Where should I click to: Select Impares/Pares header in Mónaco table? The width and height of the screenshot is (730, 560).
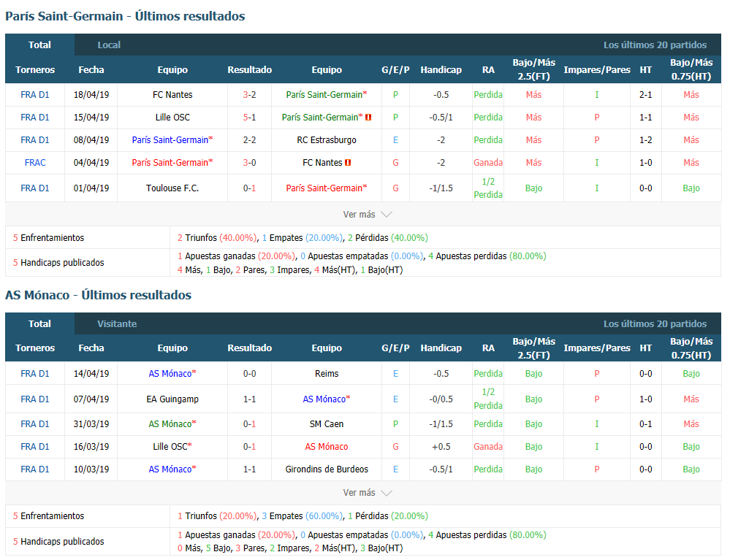pyautogui.click(x=597, y=348)
